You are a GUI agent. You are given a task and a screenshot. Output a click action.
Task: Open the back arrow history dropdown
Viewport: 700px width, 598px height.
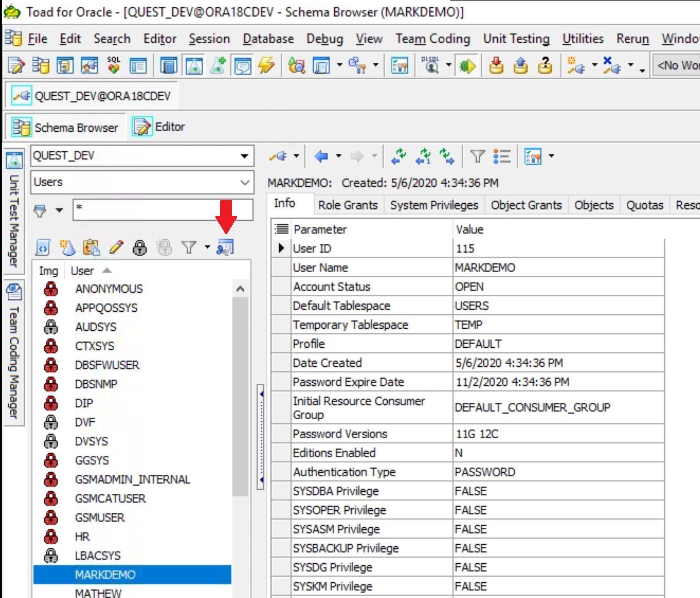pyautogui.click(x=339, y=156)
